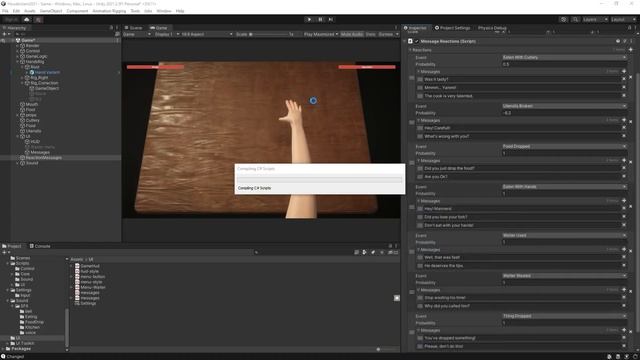This screenshot has height=360, width=640.
Task: Open the Gizmos dropdown in Game view
Action: pos(388,34)
